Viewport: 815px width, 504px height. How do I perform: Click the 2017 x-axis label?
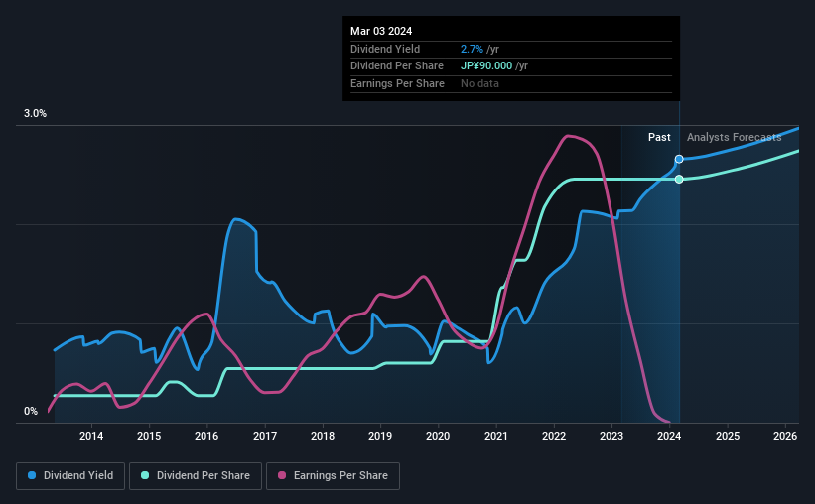coord(265,436)
